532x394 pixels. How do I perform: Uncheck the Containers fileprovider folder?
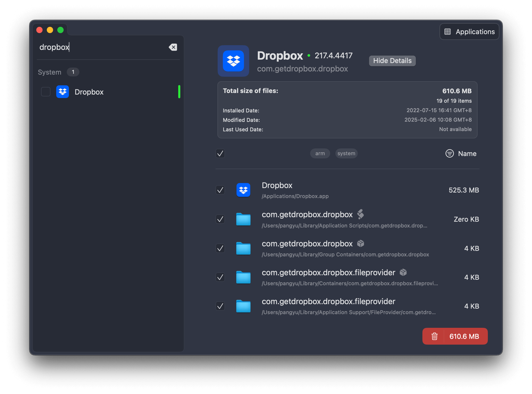tap(220, 277)
